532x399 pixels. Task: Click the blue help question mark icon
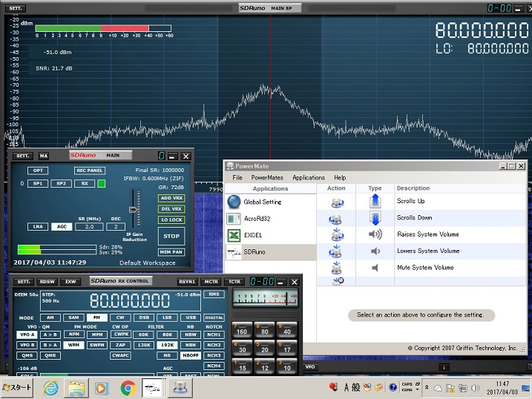click(393, 387)
